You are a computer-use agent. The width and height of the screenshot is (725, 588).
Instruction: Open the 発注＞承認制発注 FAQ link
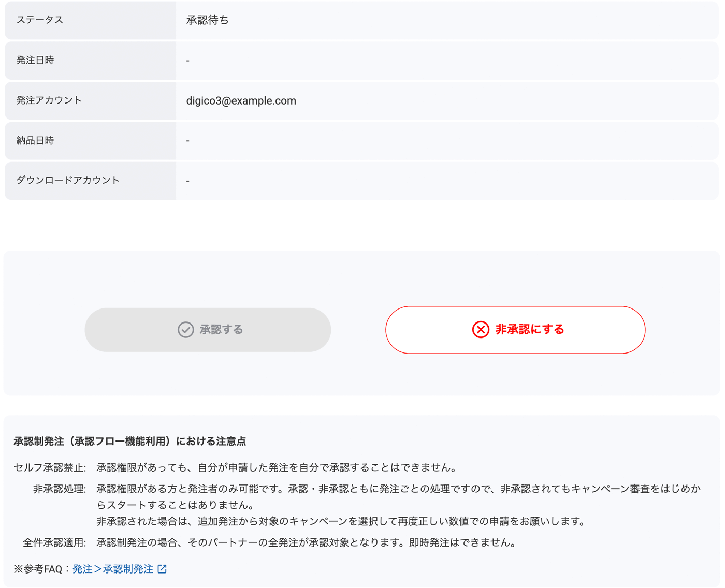(113, 569)
